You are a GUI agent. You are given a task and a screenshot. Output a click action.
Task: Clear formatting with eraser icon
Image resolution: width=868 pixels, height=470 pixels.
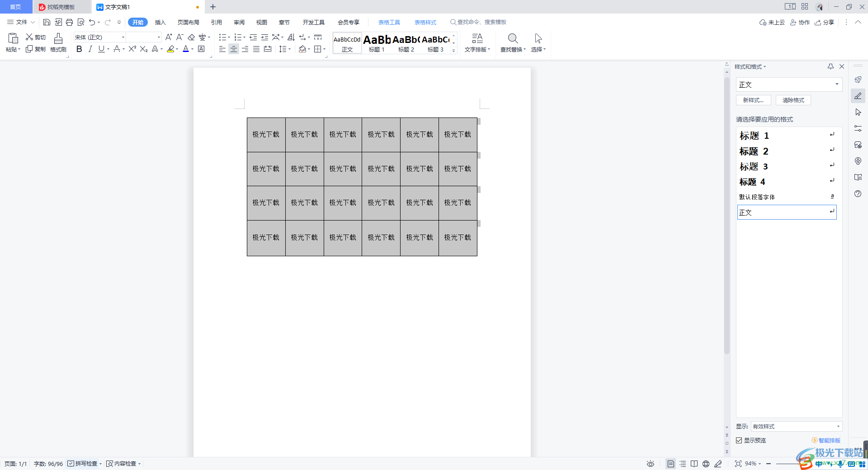pyautogui.click(x=191, y=37)
